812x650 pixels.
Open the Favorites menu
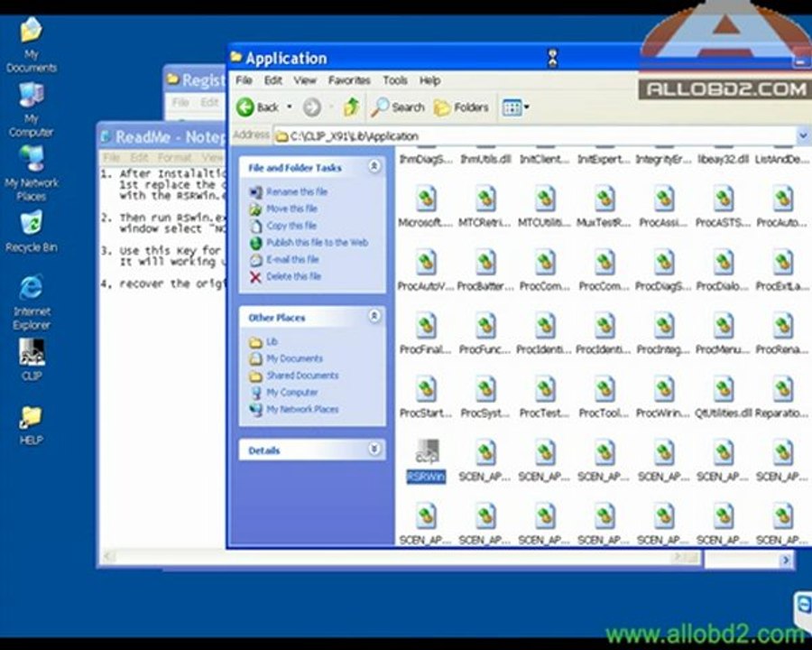point(349,80)
